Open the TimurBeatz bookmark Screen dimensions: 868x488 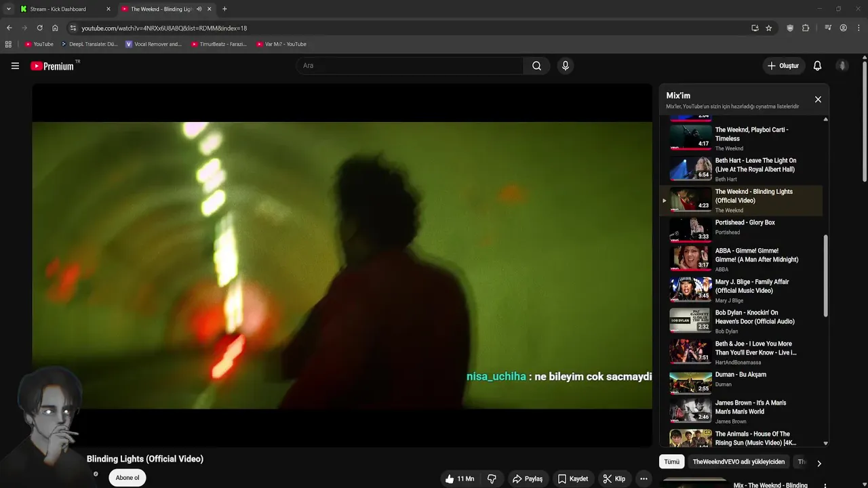(x=219, y=44)
